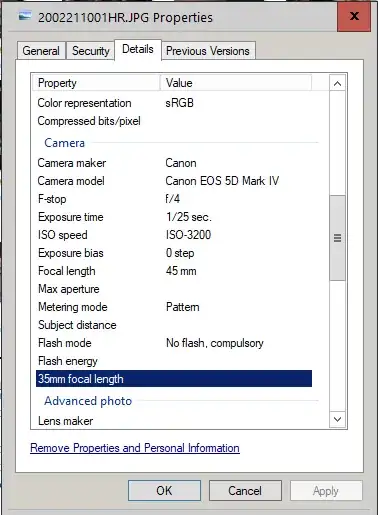This screenshot has height=515, width=378.
Task: Select the Max aperture row
Action: click(x=174, y=289)
